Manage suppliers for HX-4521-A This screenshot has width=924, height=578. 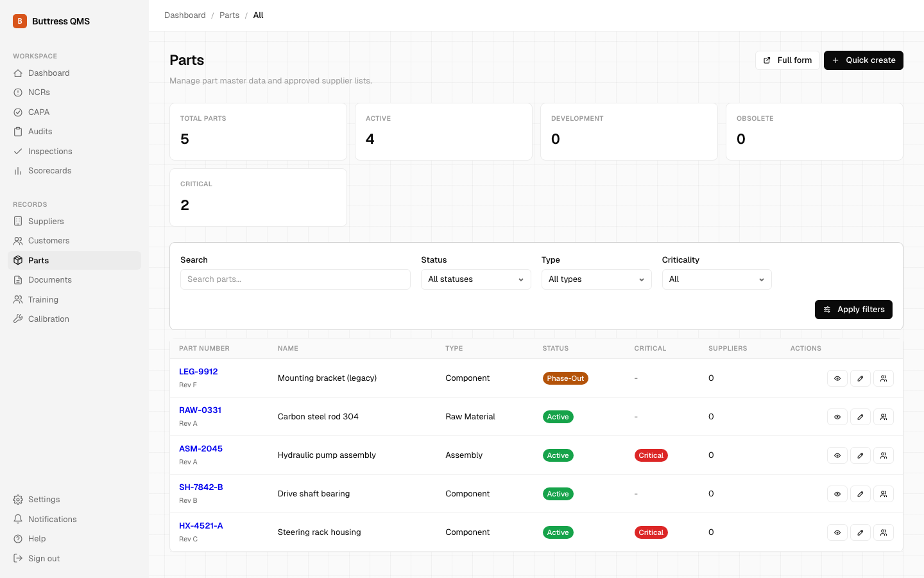click(884, 532)
